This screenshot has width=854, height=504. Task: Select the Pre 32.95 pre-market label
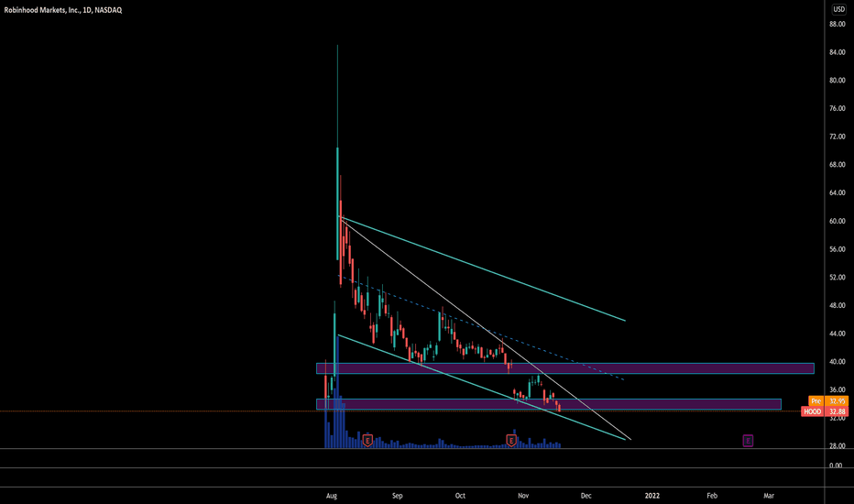827,401
